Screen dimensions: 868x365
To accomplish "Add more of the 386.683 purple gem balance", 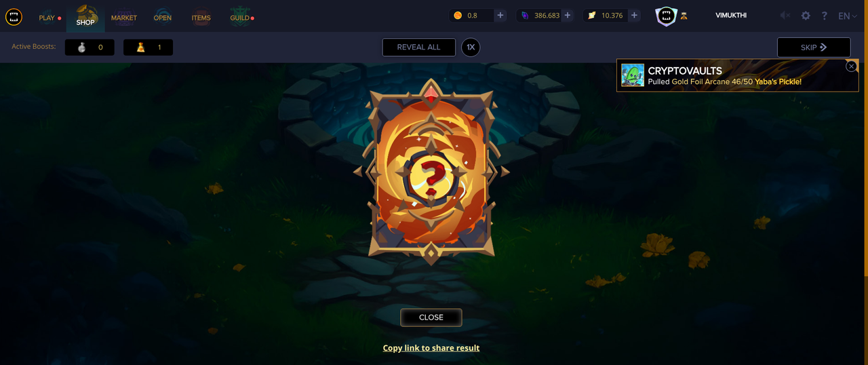I will click(568, 16).
